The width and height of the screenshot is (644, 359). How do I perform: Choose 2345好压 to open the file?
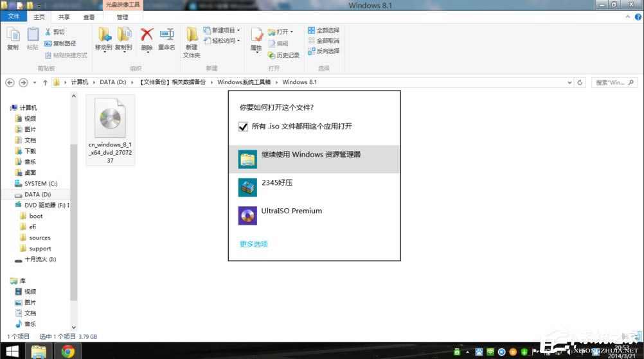[x=314, y=188]
